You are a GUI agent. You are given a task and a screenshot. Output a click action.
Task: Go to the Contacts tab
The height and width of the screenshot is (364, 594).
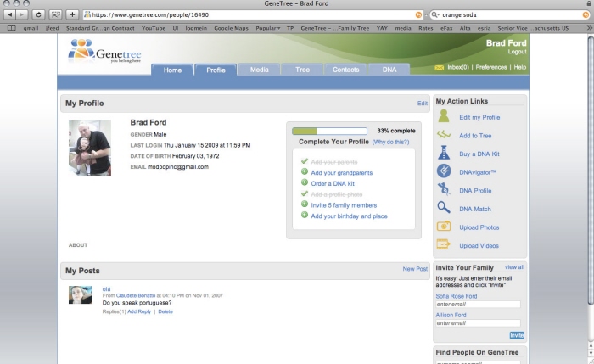[x=345, y=70]
